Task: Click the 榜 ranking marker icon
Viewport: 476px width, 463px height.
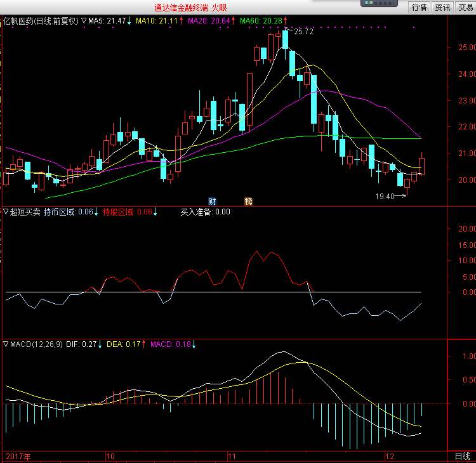Action: pyautogui.click(x=248, y=201)
